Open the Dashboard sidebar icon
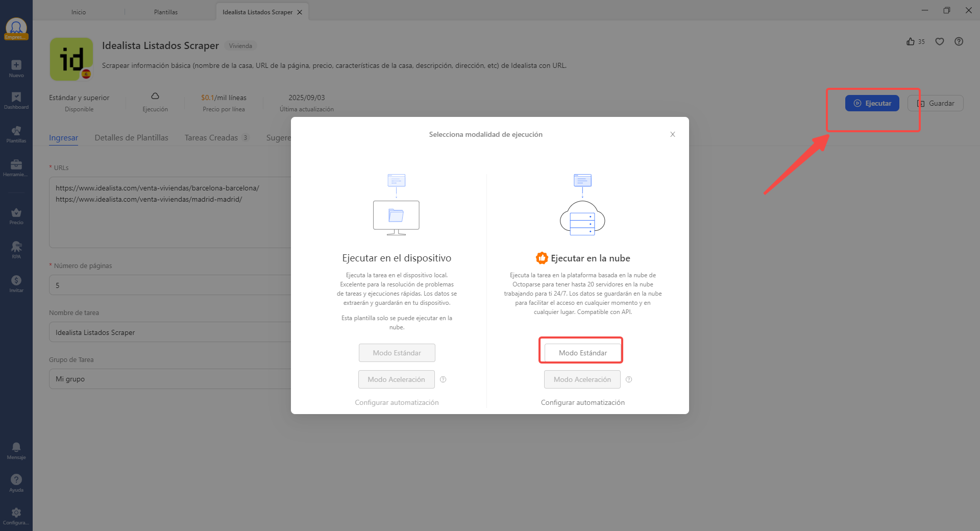 tap(16, 98)
